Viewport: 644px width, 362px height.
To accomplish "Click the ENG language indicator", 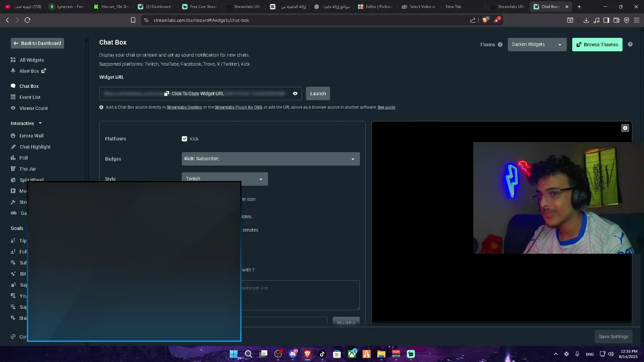I will click(590, 354).
